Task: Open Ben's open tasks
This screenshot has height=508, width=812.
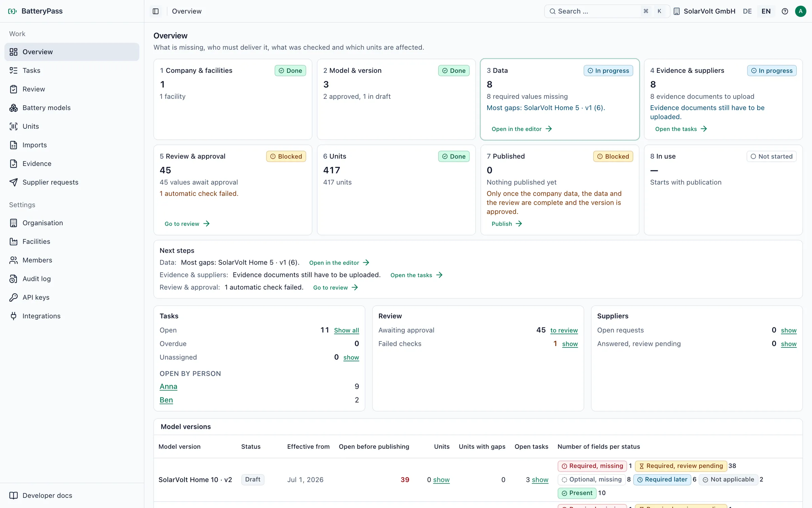Action: click(166, 400)
